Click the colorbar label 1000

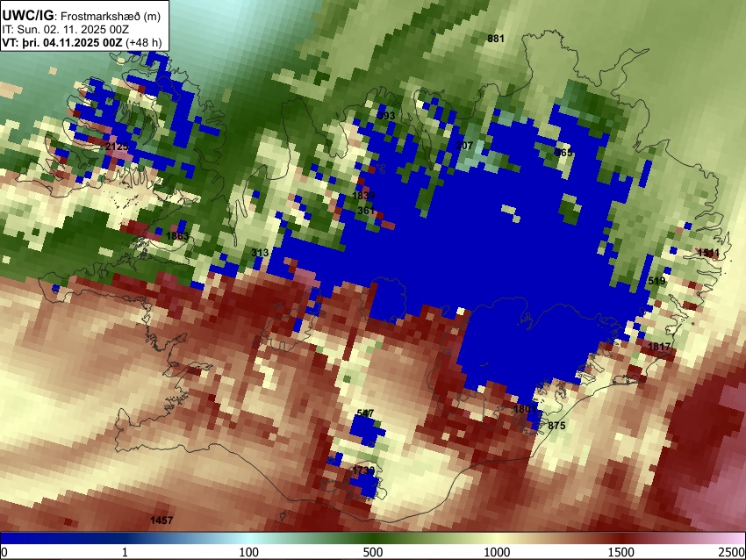(497, 552)
